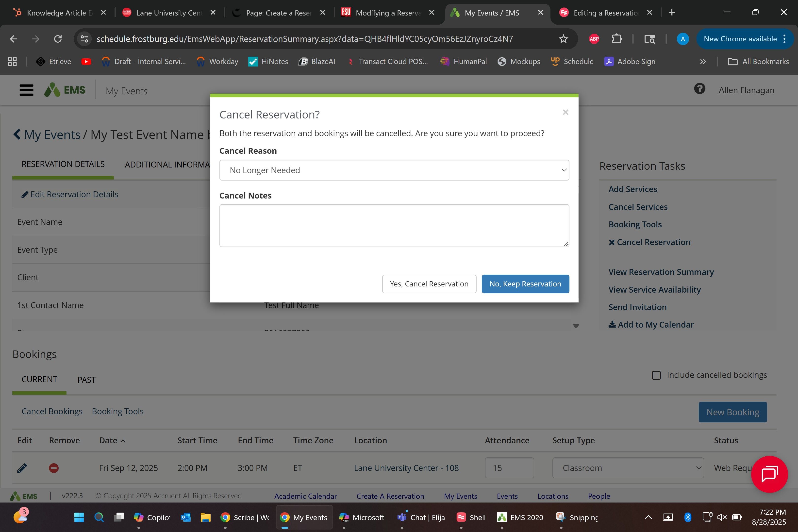Click the pencil edit icon for booking
Viewport: 798px width, 532px height.
click(x=22, y=468)
